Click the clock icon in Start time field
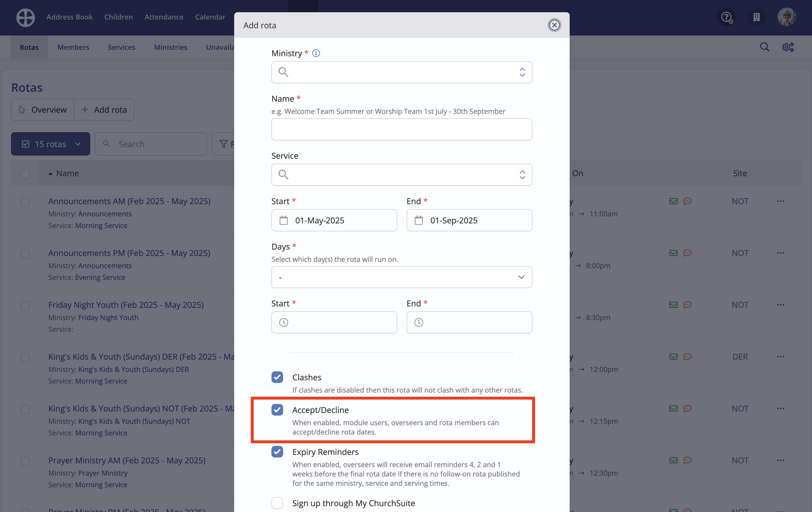 tap(284, 322)
